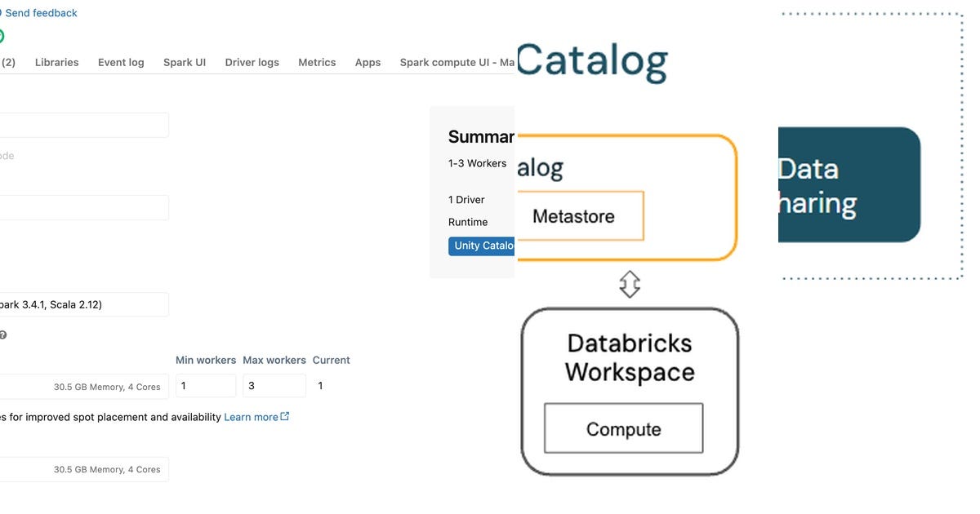Click the arrow between Catalog and Databricks Workspace
The height and width of the screenshot is (514, 980).
coord(629,284)
